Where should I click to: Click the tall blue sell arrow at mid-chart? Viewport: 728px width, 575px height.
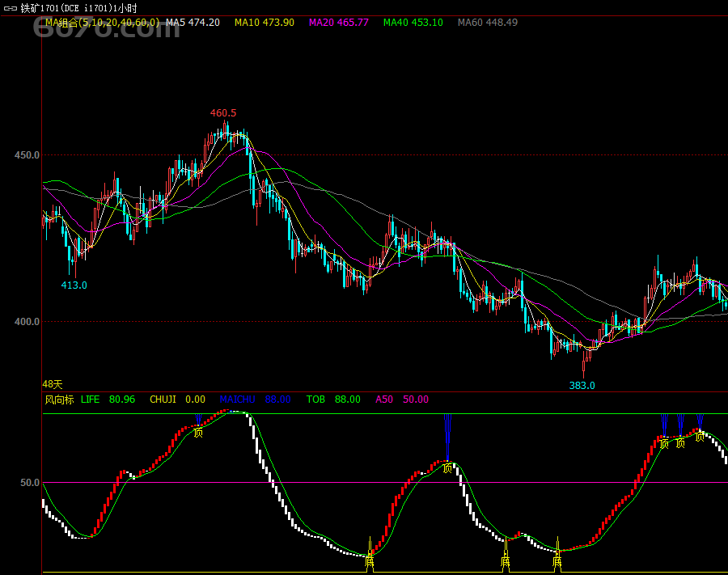coord(447,437)
